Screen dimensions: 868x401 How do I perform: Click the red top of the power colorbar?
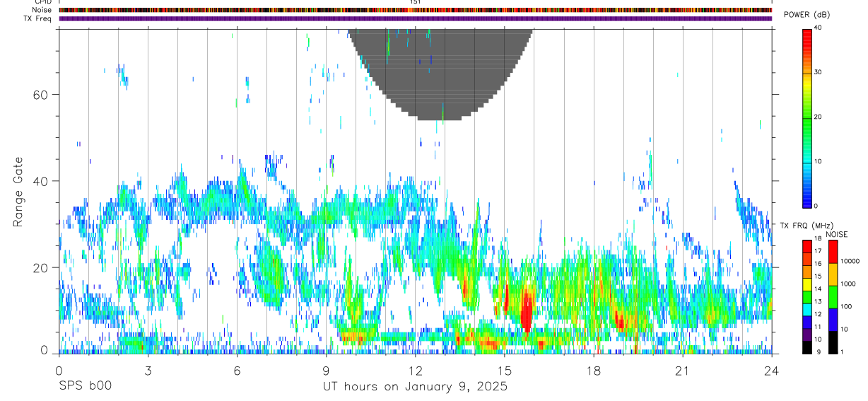click(x=808, y=41)
